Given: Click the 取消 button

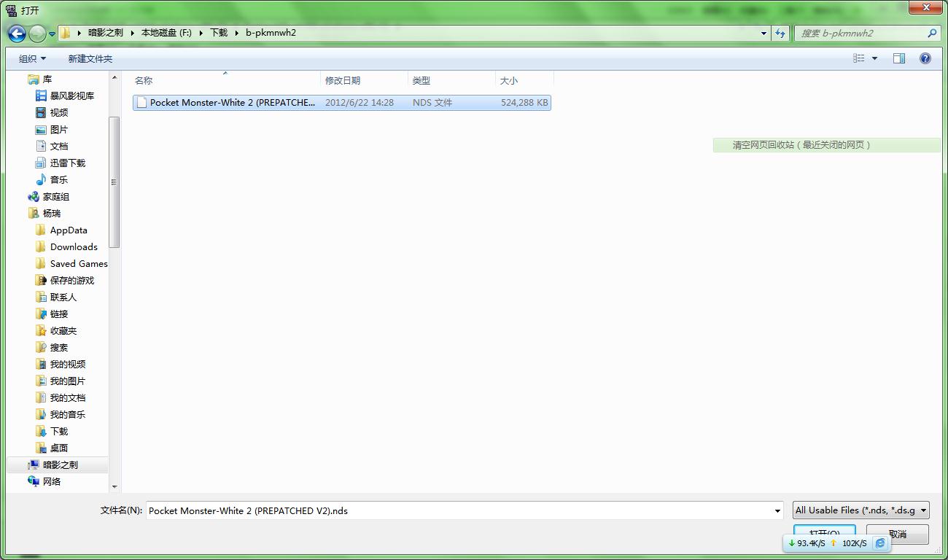Looking at the screenshot, I should (898, 534).
